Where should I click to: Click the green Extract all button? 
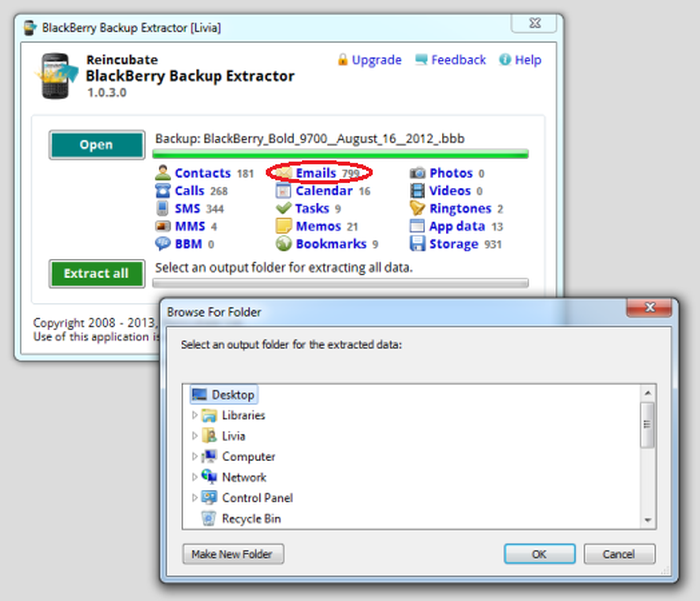pos(97,273)
